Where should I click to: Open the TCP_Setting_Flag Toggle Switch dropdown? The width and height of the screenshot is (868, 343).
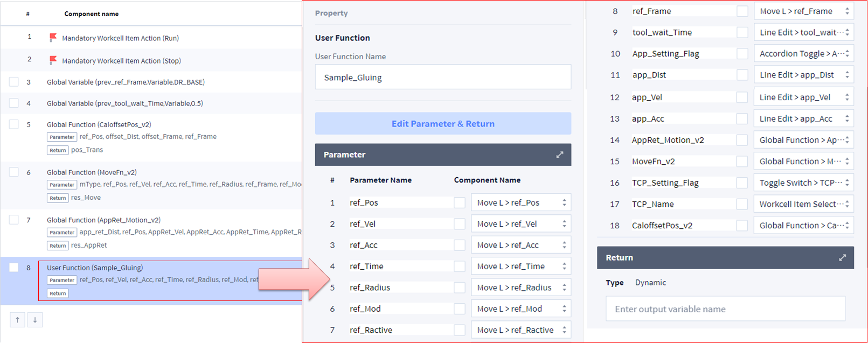(x=803, y=183)
